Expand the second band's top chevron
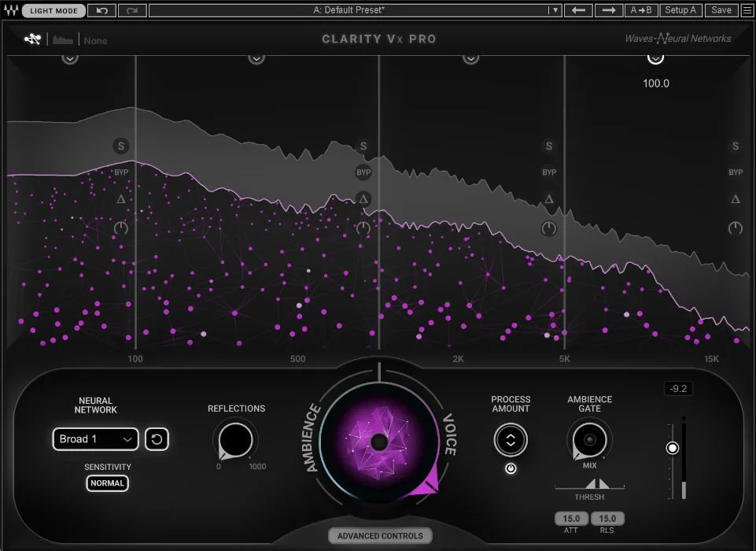Screen dimensions: 756x551 click(x=256, y=58)
